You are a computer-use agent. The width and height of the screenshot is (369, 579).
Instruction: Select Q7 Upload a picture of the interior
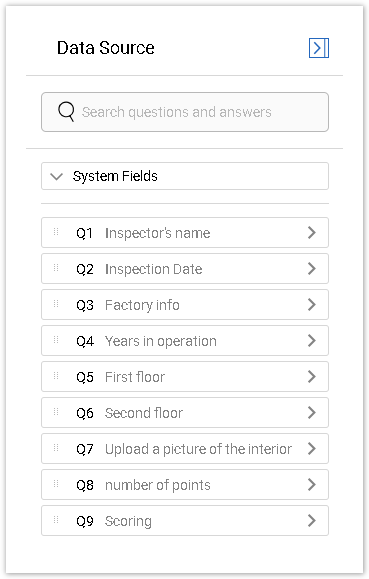(x=185, y=449)
